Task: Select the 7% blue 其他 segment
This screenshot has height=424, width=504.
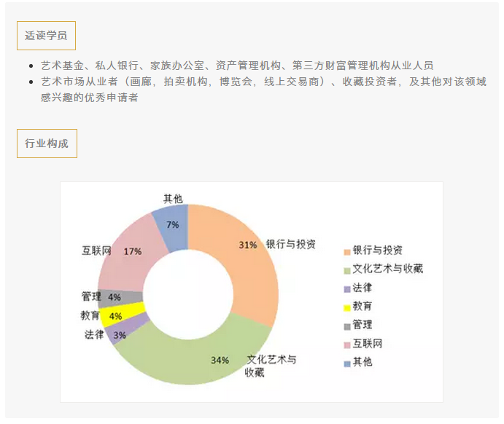Action: (174, 228)
